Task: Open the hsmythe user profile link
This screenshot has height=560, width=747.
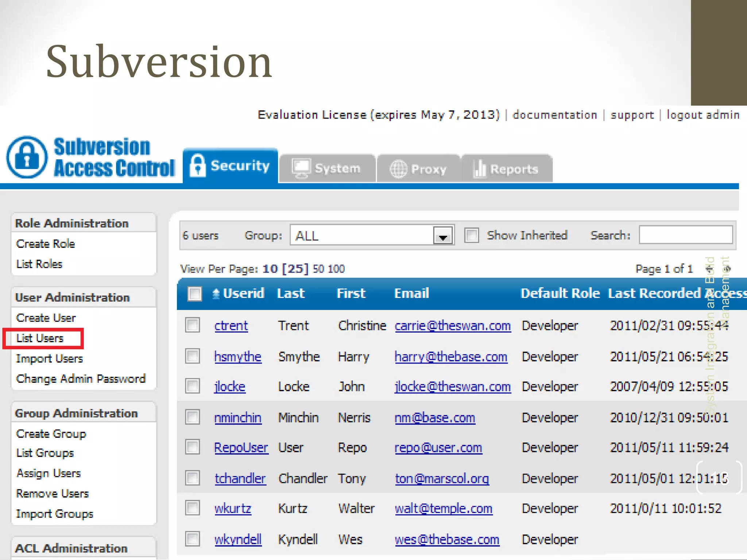Action: point(238,357)
